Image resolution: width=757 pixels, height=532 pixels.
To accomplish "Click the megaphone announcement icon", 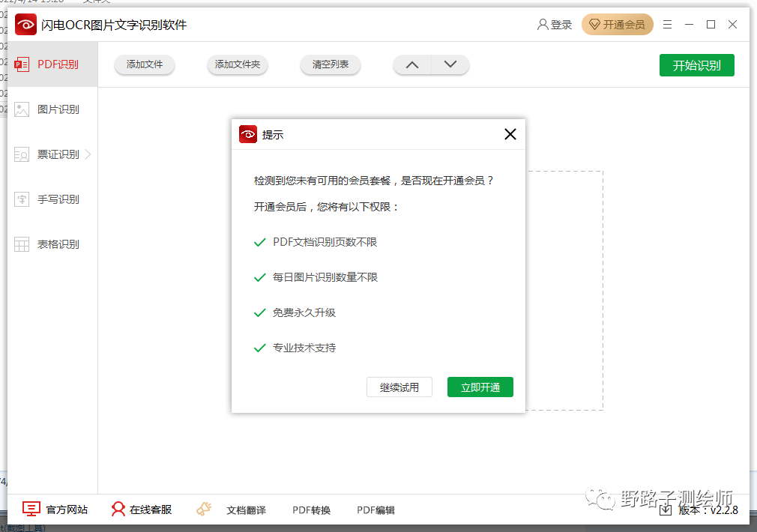I will pos(204,509).
